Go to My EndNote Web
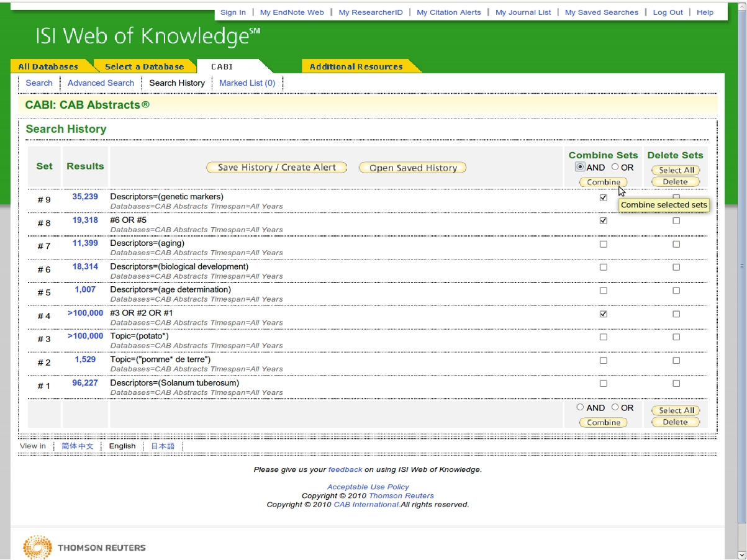The height and width of the screenshot is (560, 747). point(292,12)
